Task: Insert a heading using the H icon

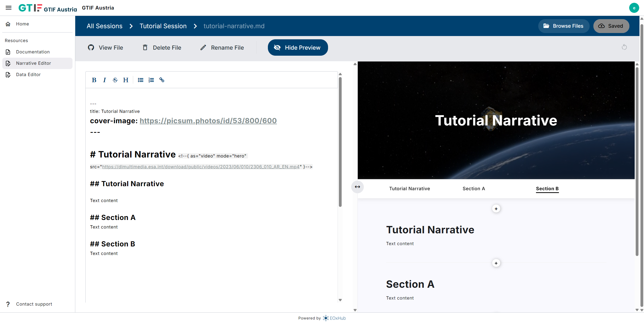Action: click(x=126, y=80)
